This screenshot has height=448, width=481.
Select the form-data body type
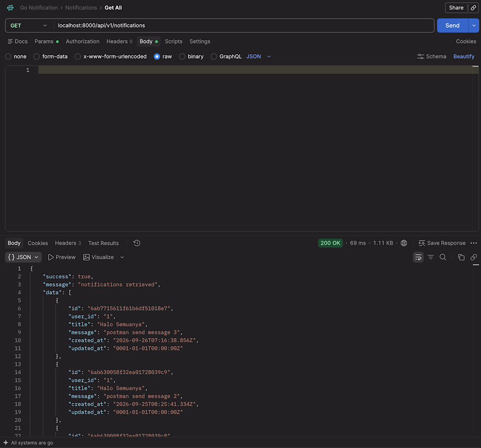tap(36, 56)
